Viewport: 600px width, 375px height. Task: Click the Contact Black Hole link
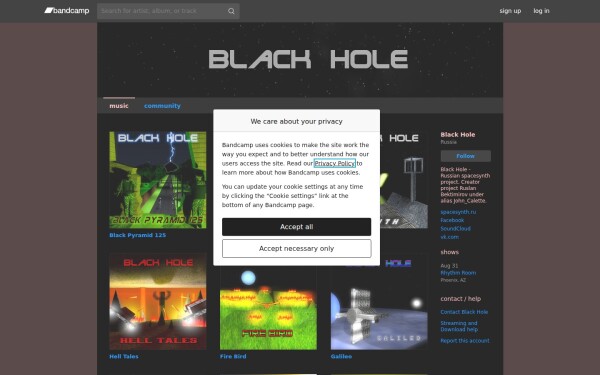[x=464, y=312]
